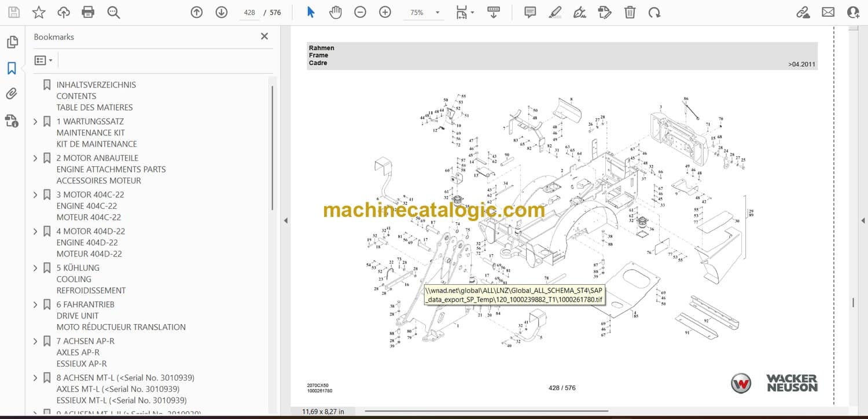Zoom out with the minus button
The image size is (868, 419).
(361, 12)
